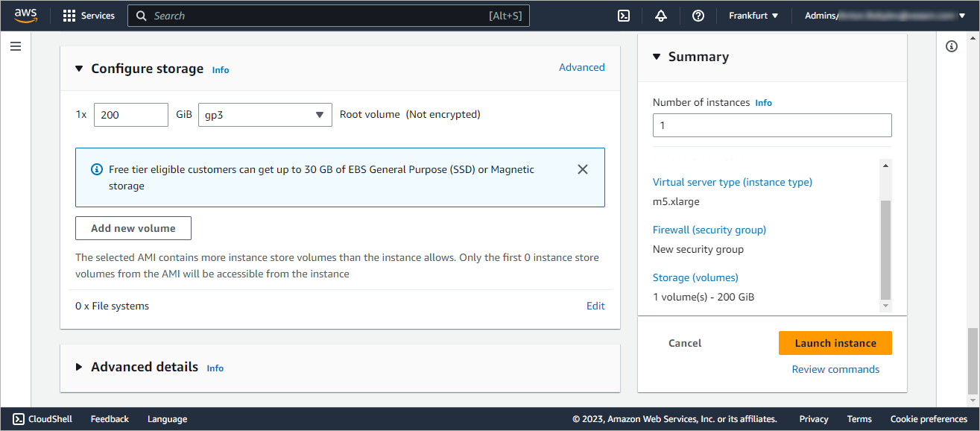Open CloudShell icon in the footer
The height and width of the screenshot is (431, 980).
[x=19, y=419]
